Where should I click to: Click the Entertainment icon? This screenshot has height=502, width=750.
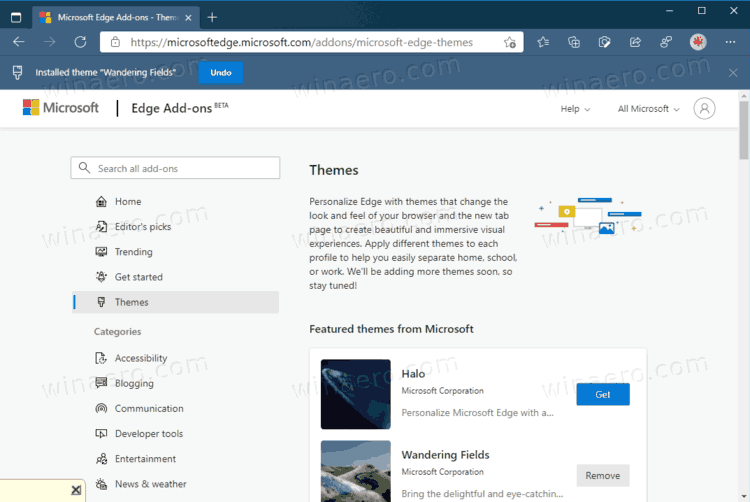[x=101, y=459]
